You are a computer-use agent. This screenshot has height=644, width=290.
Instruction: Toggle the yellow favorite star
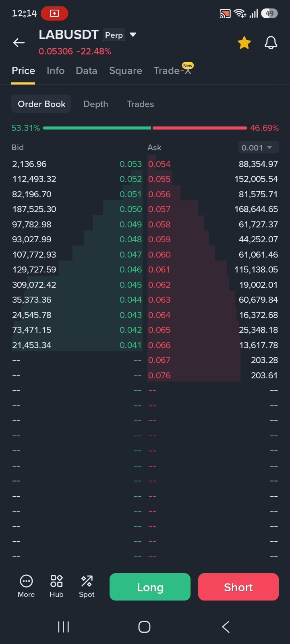point(244,43)
